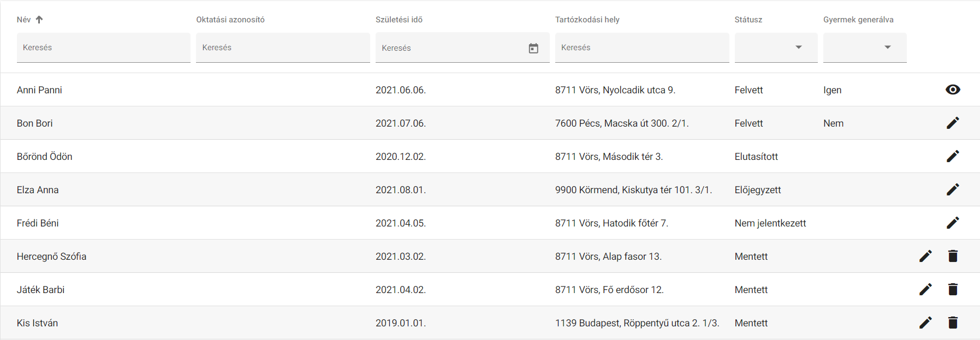This screenshot has height=340, width=980.
Task: Expand the Gyermek generálva dropdown
Action: (x=865, y=47)
